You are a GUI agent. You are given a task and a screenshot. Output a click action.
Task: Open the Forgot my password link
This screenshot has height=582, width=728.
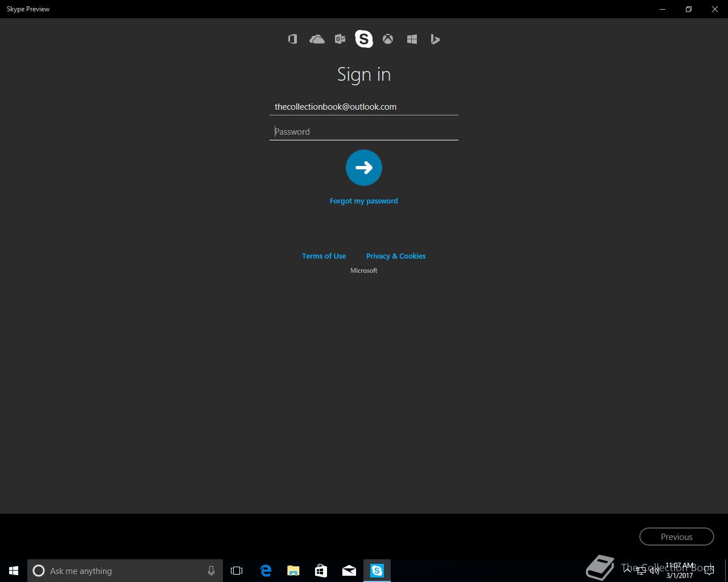tap(364, 201)
